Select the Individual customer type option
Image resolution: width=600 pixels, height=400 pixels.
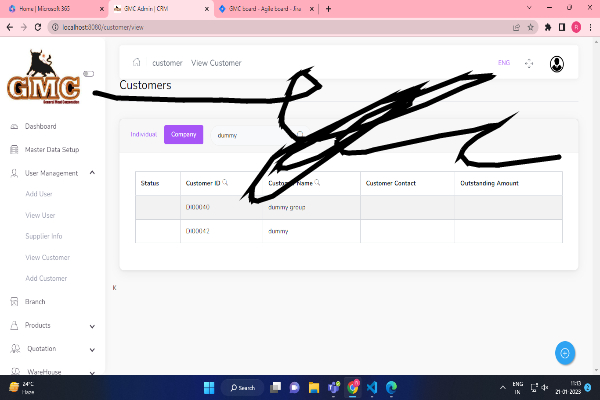pyautogui.click(x=144, y=133)
